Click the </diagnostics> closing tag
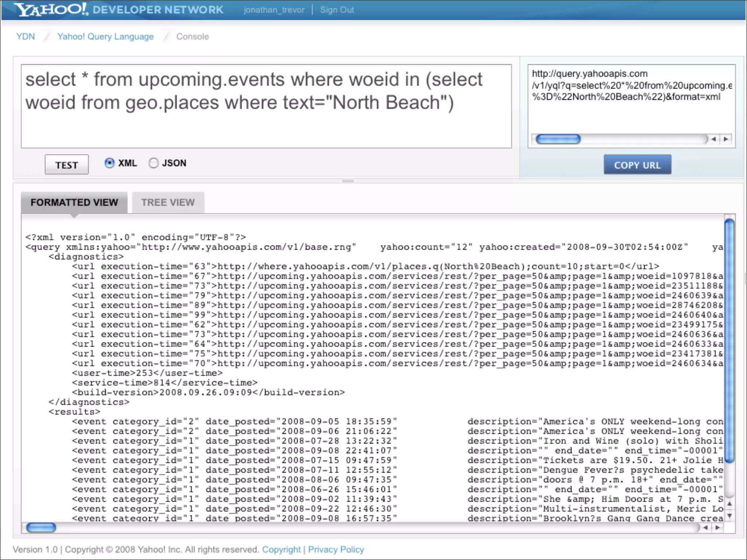 coord(89,402)
